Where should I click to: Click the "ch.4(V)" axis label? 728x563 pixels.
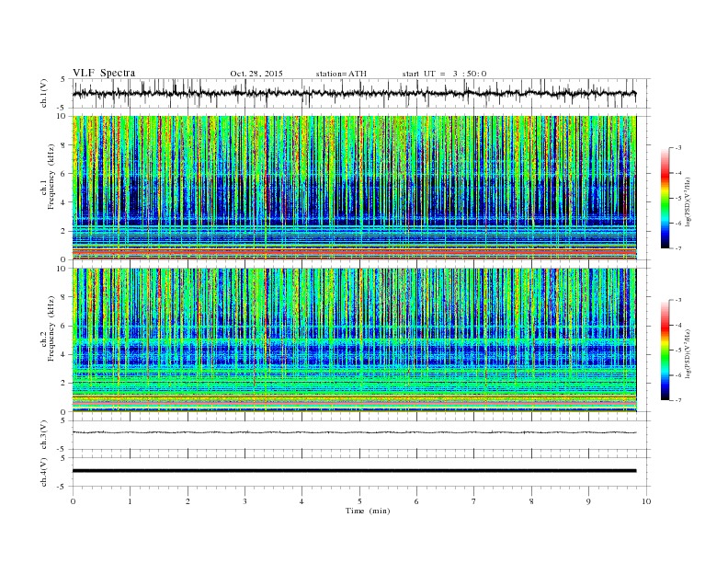coord(43,472)
